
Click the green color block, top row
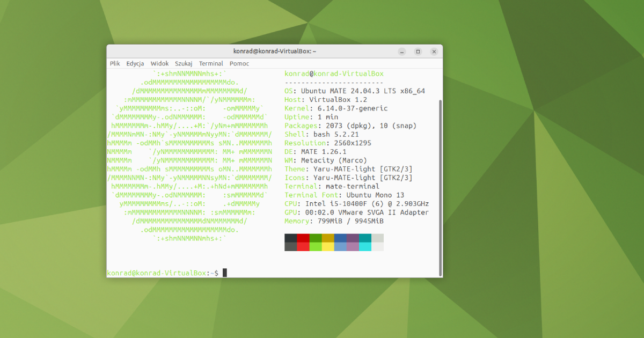(x=316, y=238)
